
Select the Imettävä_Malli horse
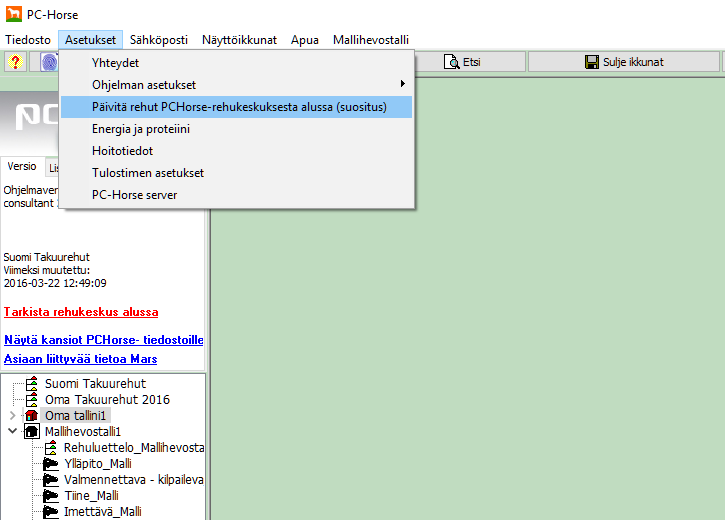(103, 512)
